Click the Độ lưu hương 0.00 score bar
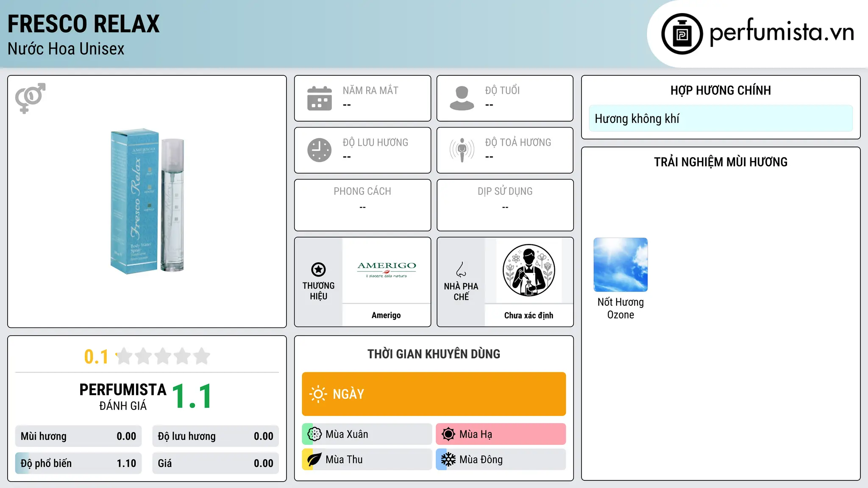This screenshot has height=488, width=868. [215, 436]
